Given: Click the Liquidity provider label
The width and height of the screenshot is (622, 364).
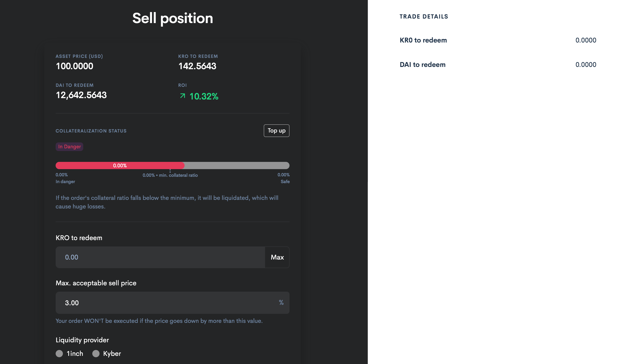Looking at the screenshot, I should (x=82, y=340).
